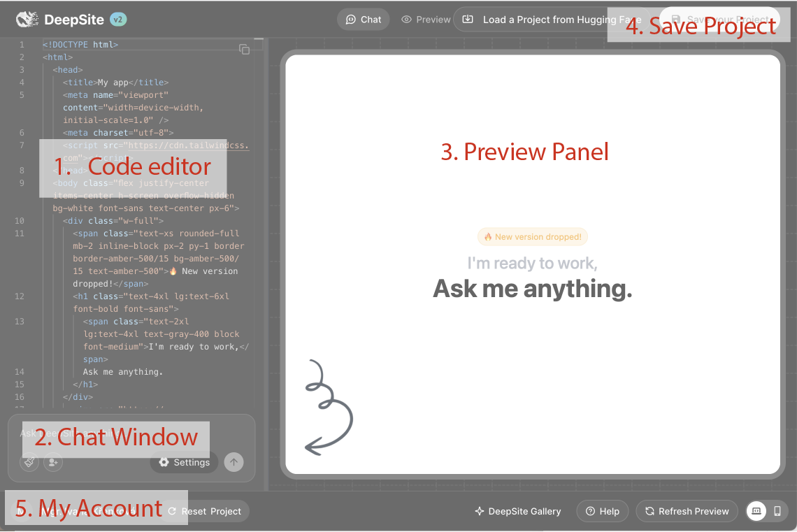Open the Help button
Image resolution: width=797 pixels, height=532 pixels.
pyautogui.click(x=603, y=511)
